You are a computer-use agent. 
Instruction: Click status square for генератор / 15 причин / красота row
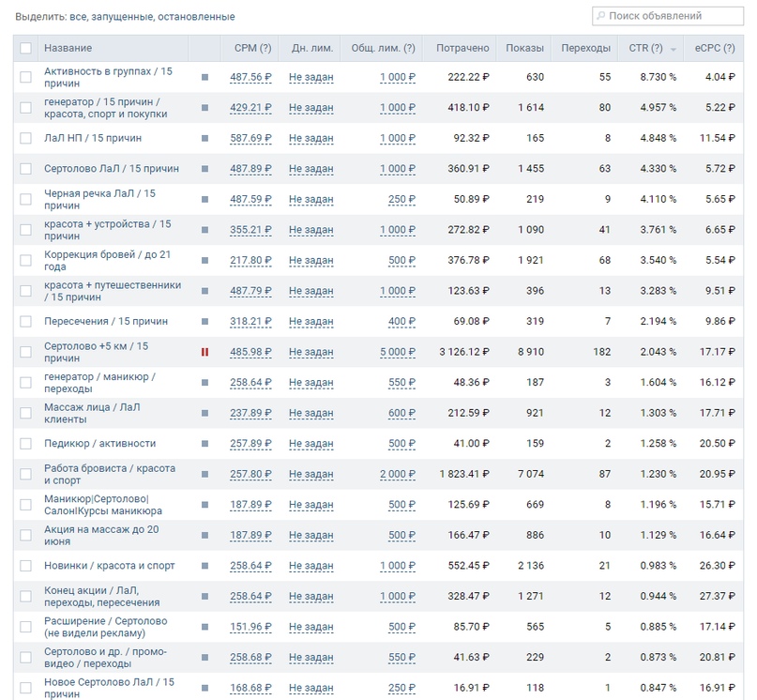click(x=204, y=108)
